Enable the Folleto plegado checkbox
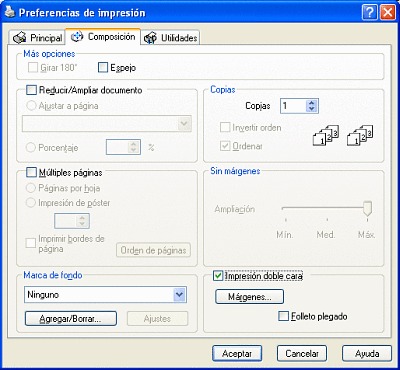Screen dimensions: 400x370 283,316
